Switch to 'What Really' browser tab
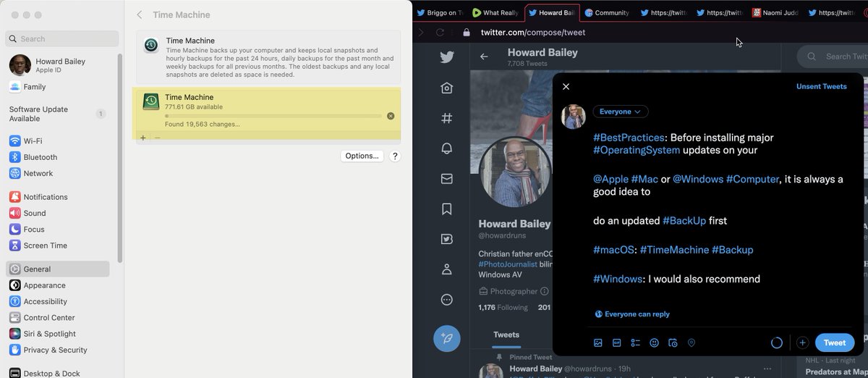Image resolution: width=868 pixels, height=378 pixels. [x=495, y=12]
